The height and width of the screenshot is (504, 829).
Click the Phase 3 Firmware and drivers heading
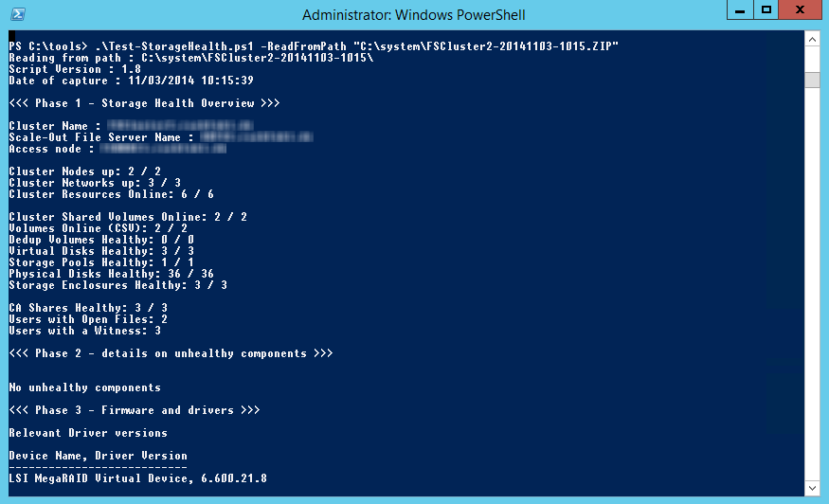135,410
